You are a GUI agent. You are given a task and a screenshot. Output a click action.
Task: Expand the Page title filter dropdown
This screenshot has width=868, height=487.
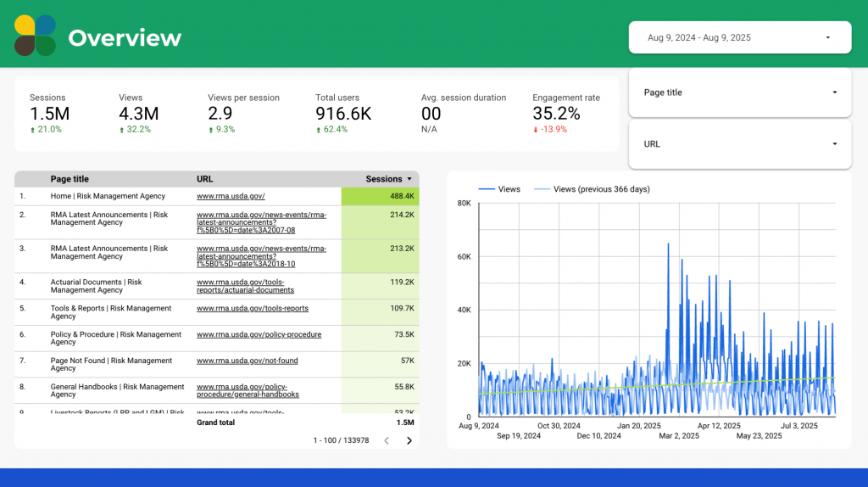[x=739, y=92]
